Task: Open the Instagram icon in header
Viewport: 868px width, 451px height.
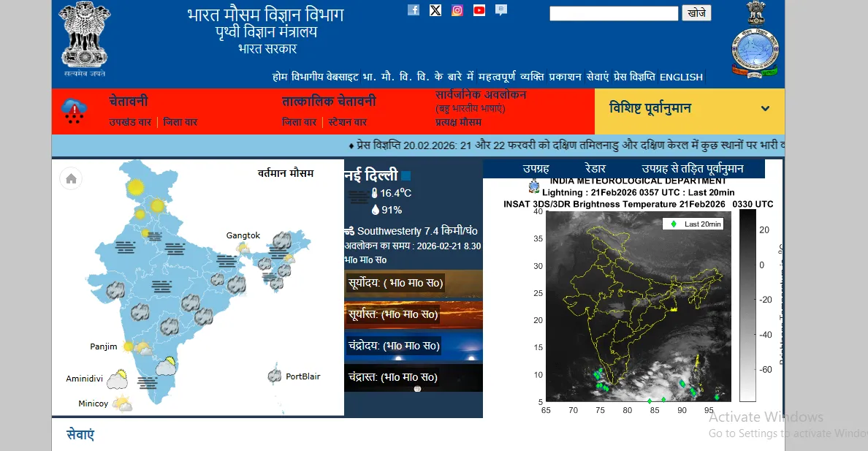Action: (x=457, y=10)
